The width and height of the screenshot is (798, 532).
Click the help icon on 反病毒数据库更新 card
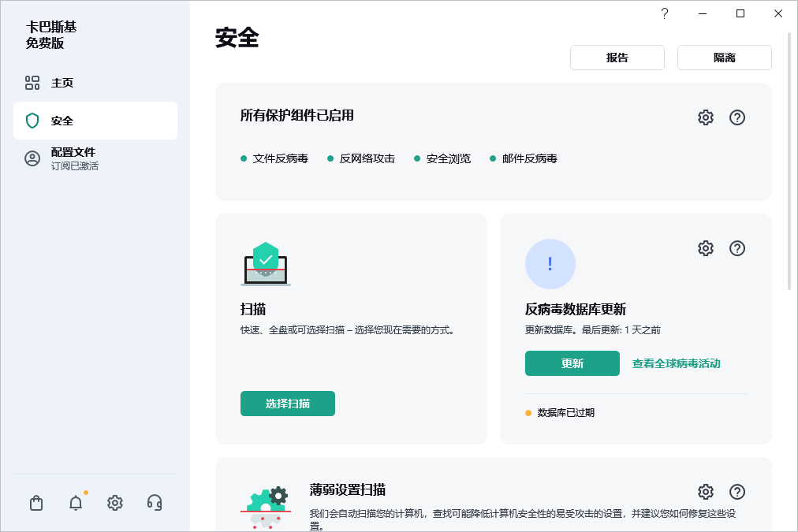737,248
